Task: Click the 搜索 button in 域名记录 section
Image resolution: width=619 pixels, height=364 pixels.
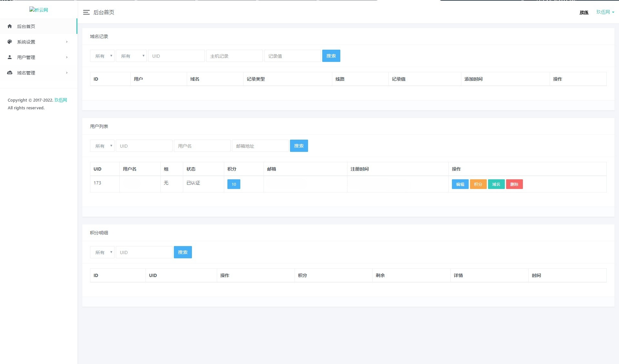Action: [331, 55]
